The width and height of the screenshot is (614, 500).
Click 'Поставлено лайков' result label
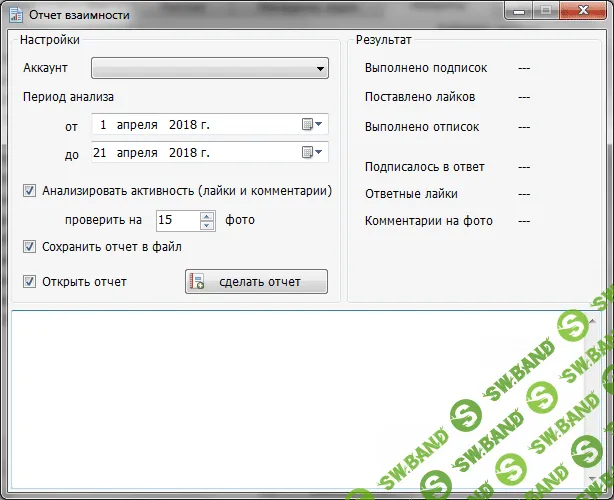420,97
